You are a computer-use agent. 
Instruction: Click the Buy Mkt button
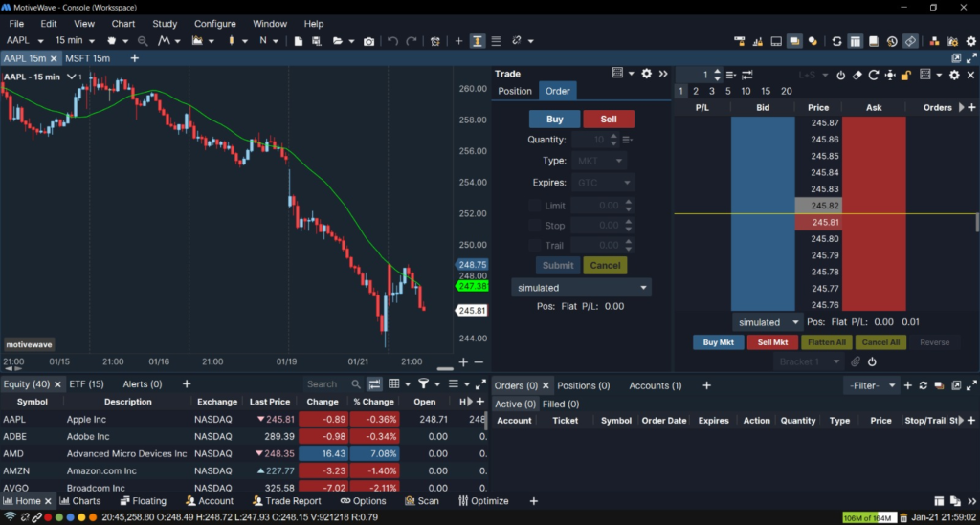coord(718,342)
